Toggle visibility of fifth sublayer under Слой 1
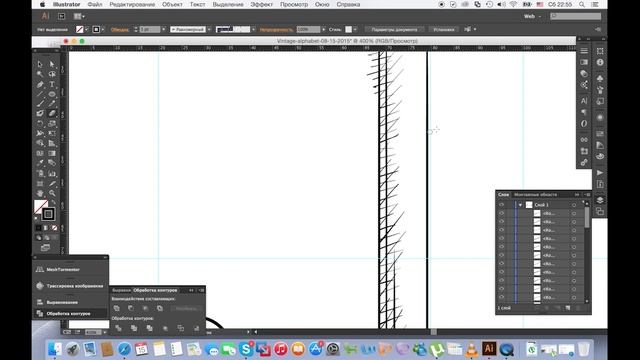 [x=501, y=247]
